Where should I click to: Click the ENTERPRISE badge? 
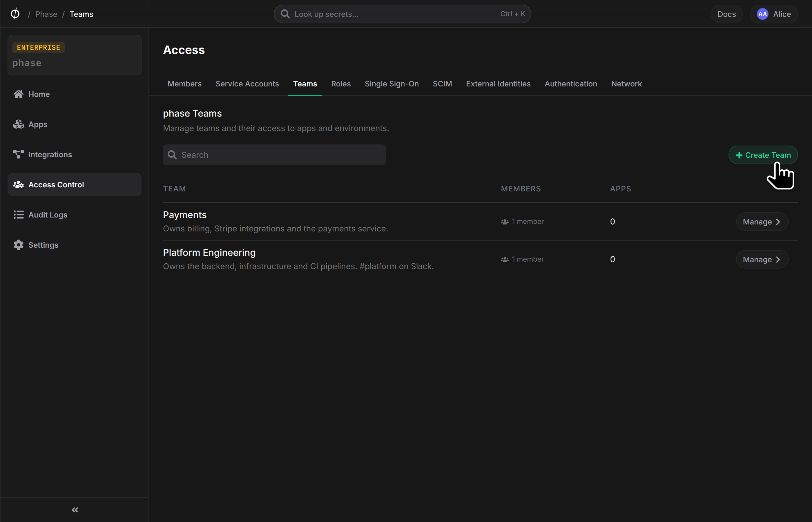point(38,48)
